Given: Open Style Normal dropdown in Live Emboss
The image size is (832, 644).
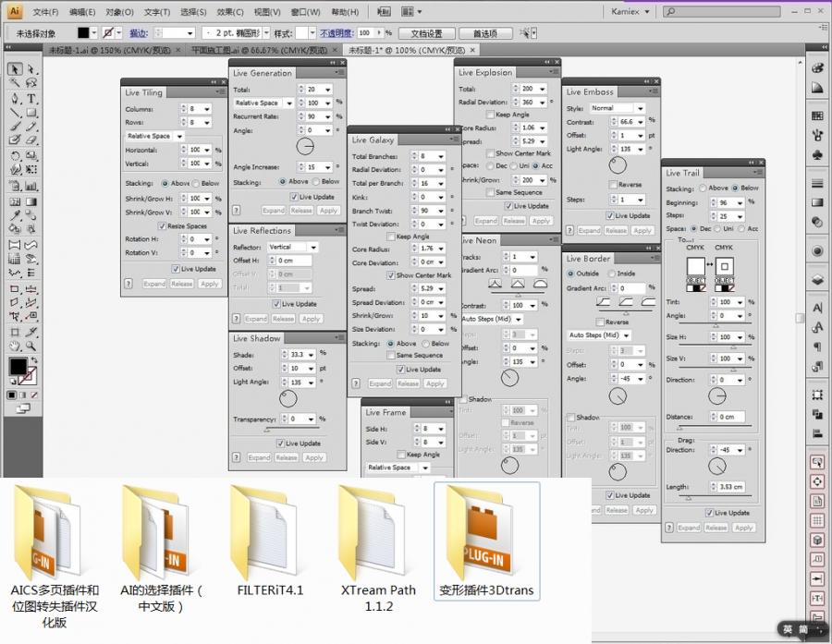Looking at the screenshot, I should tap(618, 108).
